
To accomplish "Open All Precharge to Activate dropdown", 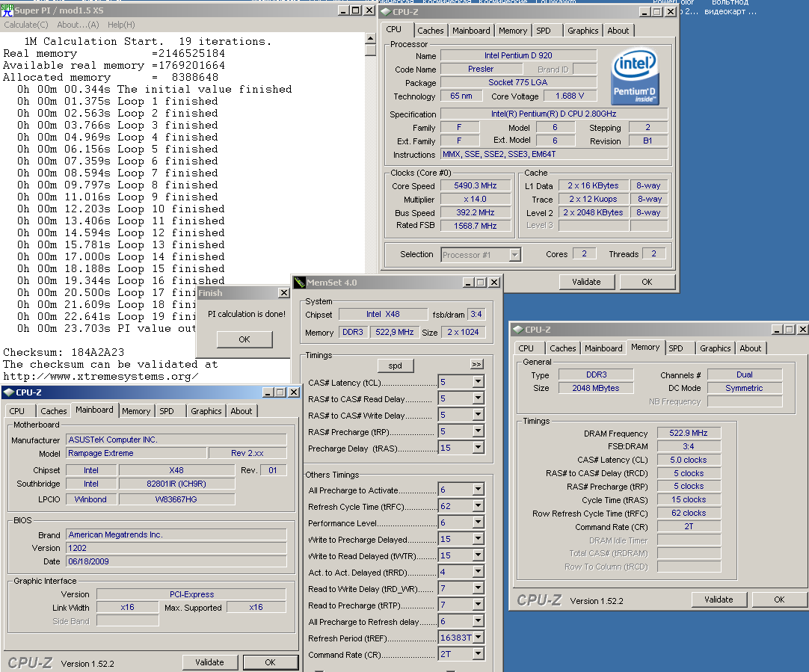I will click(479, 490).
